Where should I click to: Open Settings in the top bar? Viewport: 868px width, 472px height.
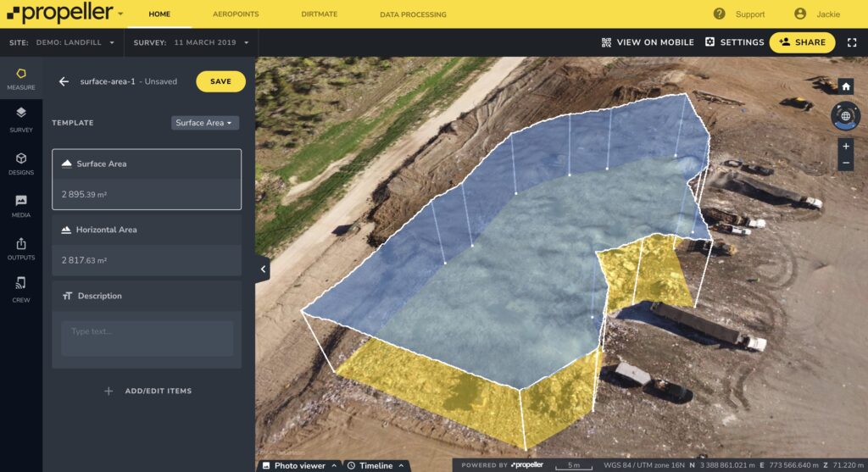pos(735,42)
